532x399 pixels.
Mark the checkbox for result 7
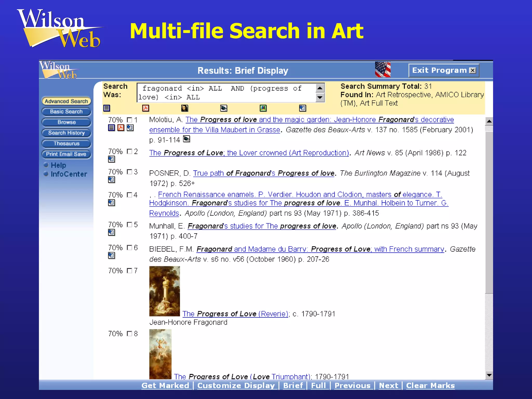click(129, 271)
